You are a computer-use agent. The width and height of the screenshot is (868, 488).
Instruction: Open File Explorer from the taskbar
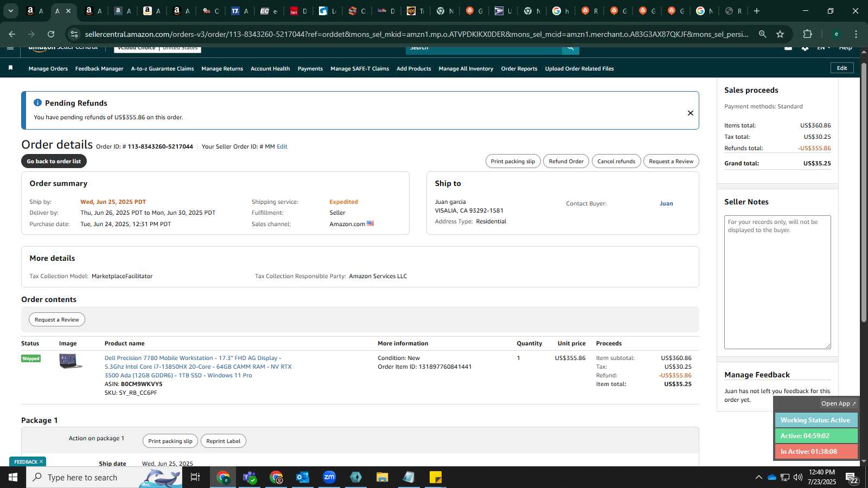click(x=382, y=477)
